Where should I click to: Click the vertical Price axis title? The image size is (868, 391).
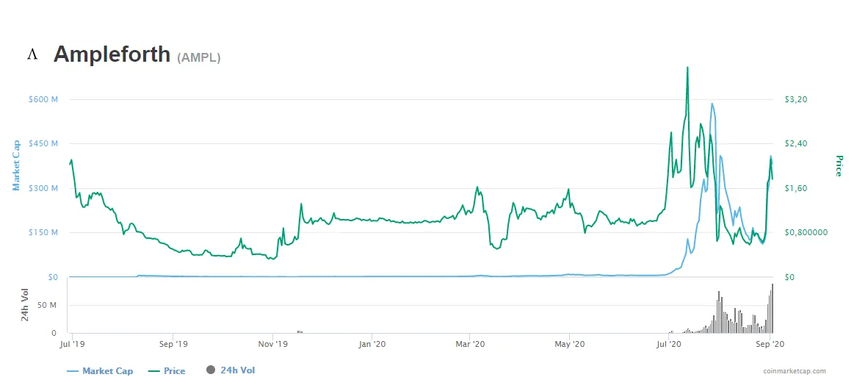tap(838, 165)
